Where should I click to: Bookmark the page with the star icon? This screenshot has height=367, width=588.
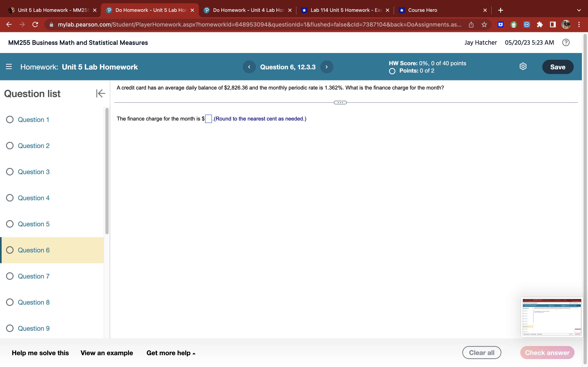(x=484, y=24)
